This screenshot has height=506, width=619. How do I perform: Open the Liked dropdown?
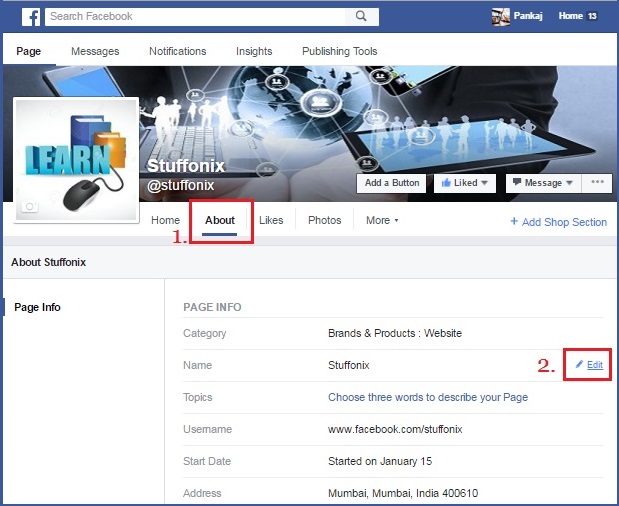click(x=465, y=183)
